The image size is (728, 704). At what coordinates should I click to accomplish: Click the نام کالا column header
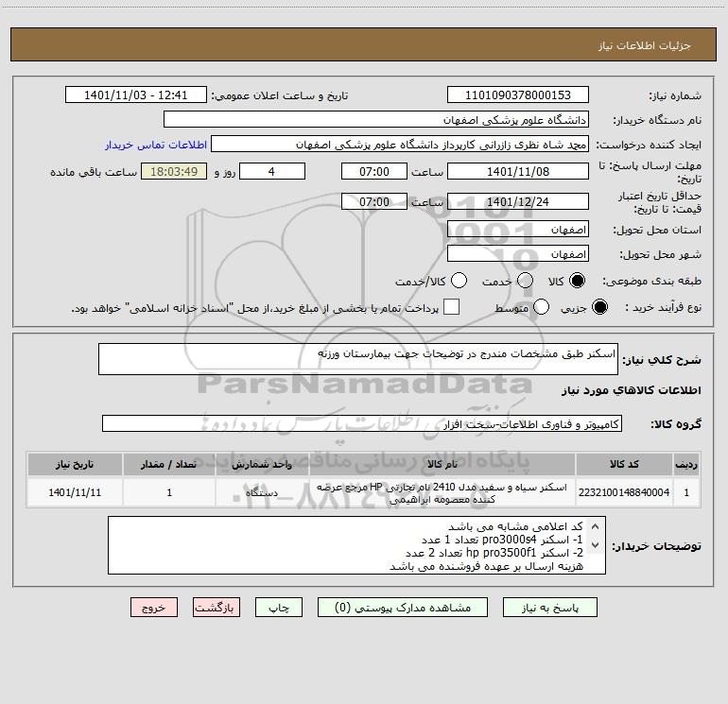coord(442,464)
